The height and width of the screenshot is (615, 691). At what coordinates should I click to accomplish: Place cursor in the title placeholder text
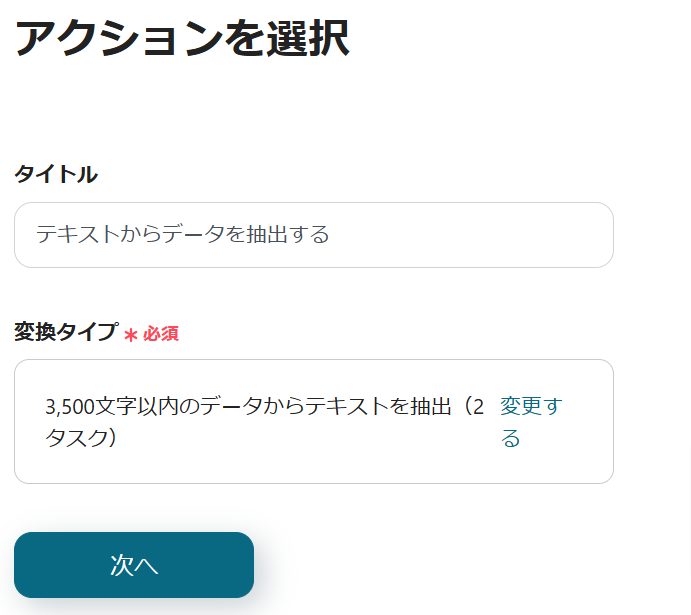(183, 235)
